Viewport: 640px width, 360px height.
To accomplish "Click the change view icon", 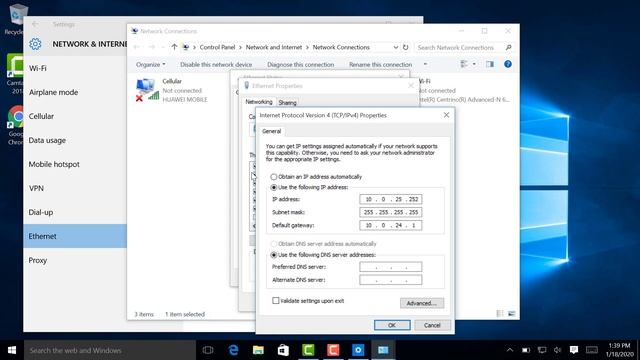I will point(464,64).
